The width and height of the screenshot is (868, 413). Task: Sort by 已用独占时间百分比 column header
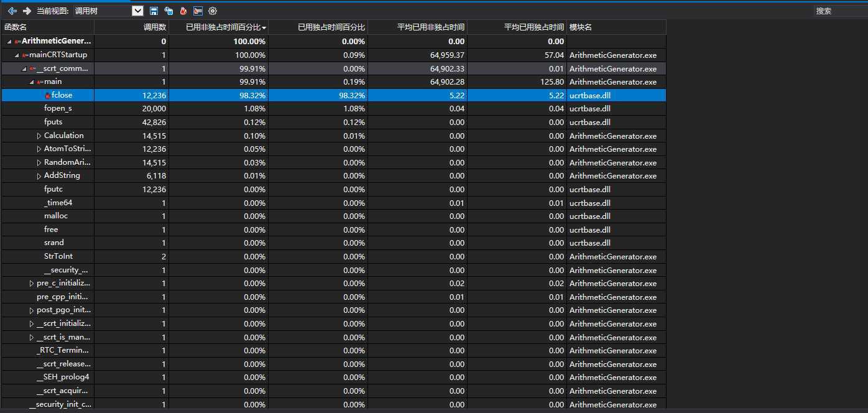(x=318, y=27)
